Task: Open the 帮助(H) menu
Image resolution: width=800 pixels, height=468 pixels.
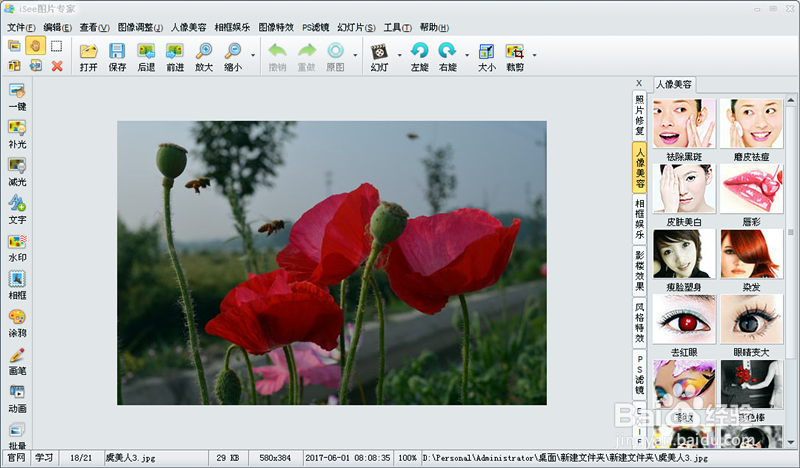Action: [434, 28]
